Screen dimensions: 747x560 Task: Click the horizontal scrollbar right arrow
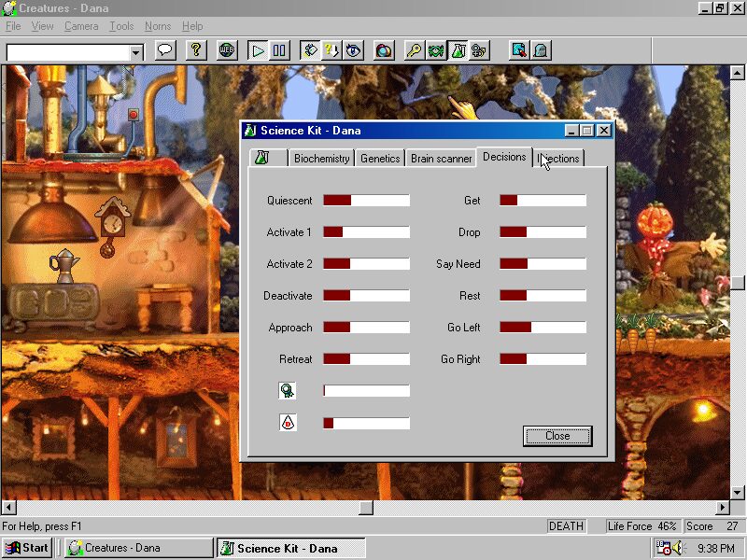coord(723,508)
